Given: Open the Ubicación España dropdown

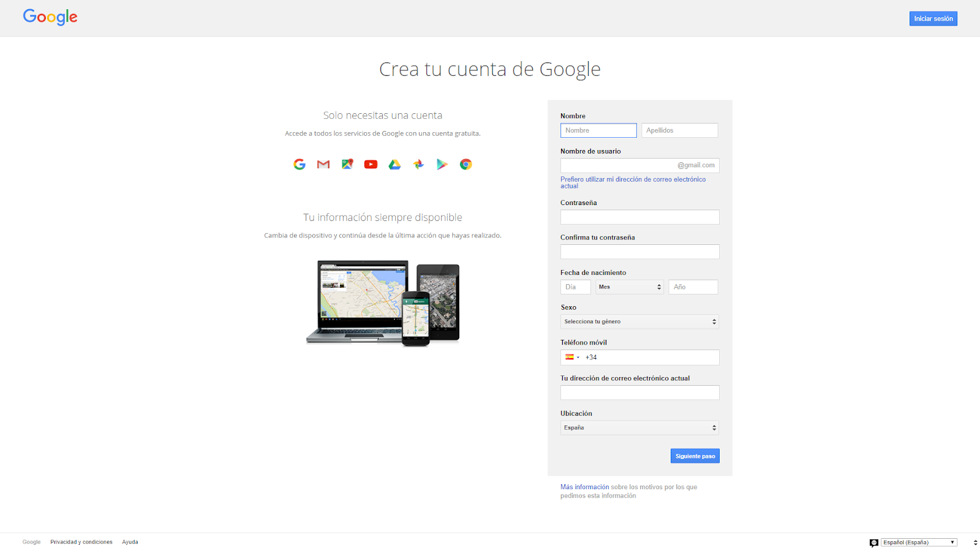Looking at the screenshot, I should click(639, 427).
